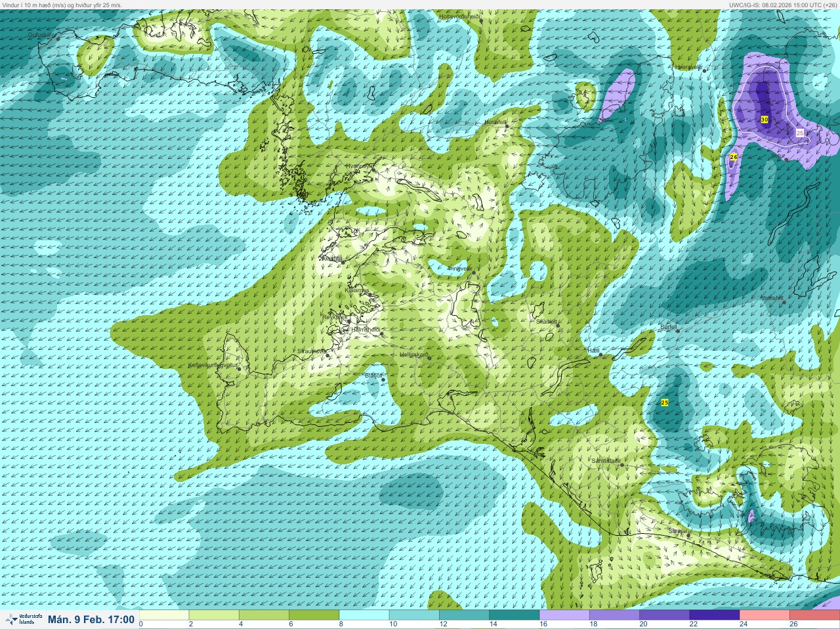The image size is (840, 629).
Task: Click the Sámsstaðir station label
Action: (606, 461)
